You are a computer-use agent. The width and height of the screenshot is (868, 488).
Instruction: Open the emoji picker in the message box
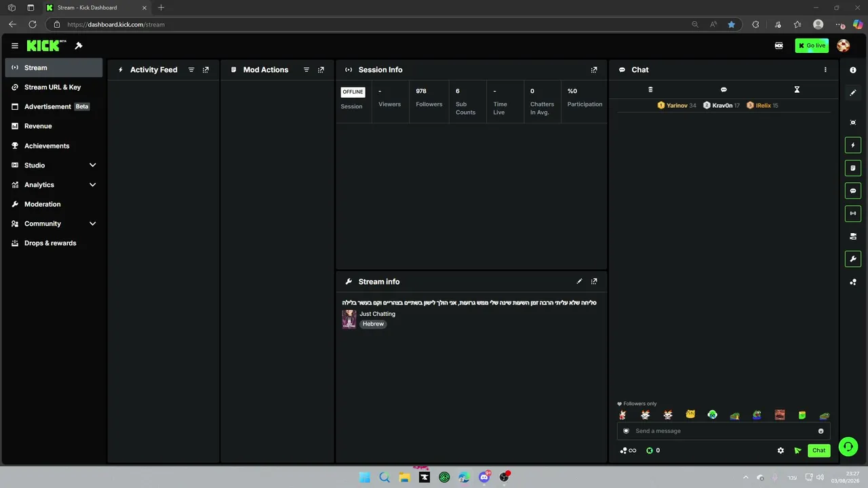[x=821, y=431]
